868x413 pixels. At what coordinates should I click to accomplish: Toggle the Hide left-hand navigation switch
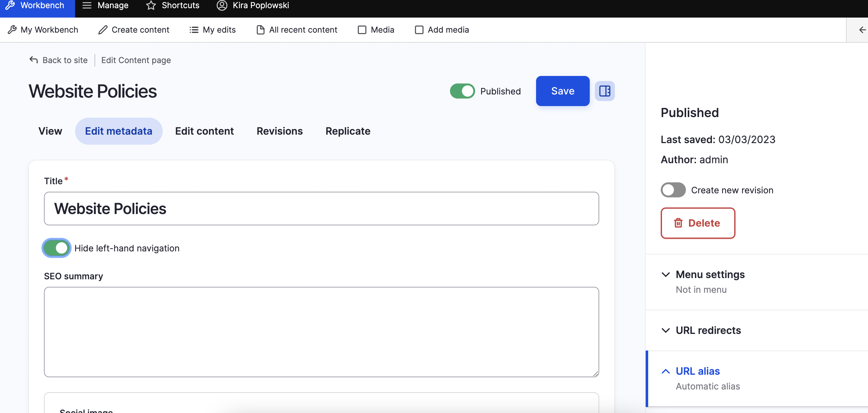(x=57, y=248)
